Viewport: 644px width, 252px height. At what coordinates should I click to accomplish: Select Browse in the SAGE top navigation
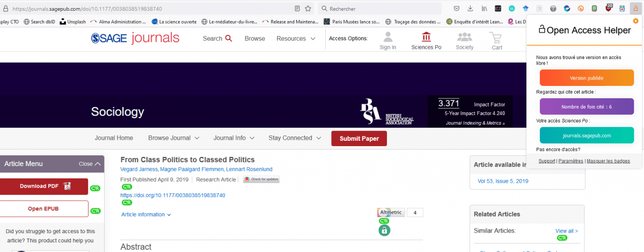(255, 39)
